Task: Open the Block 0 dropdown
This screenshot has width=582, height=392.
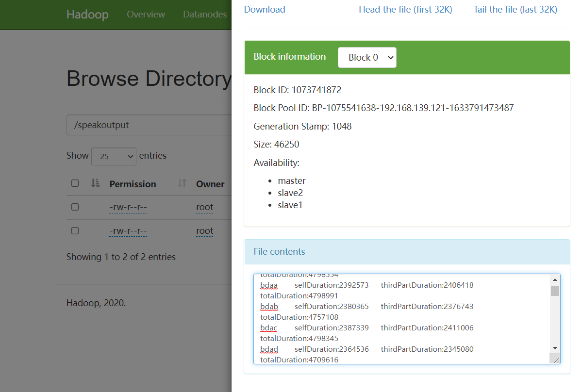Action: point(366,57)
